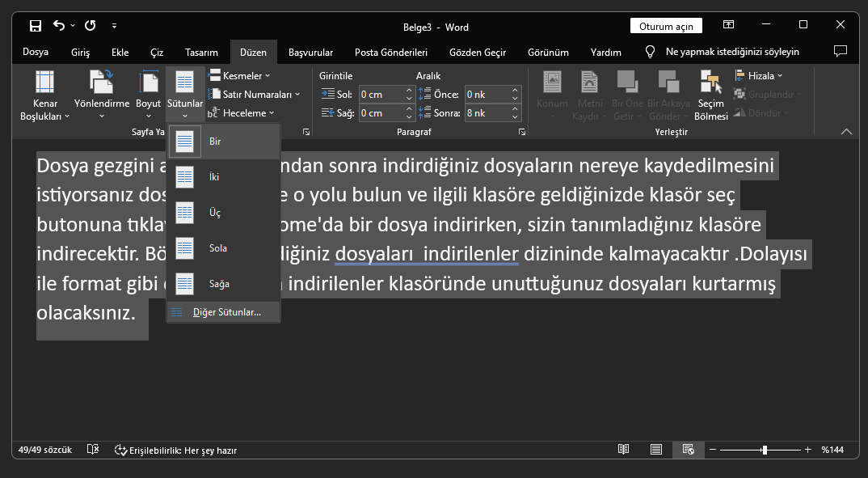This screenshot has height=478, width=868.
Task: Open Yönlendirme orientation menu
Action: 102,95
